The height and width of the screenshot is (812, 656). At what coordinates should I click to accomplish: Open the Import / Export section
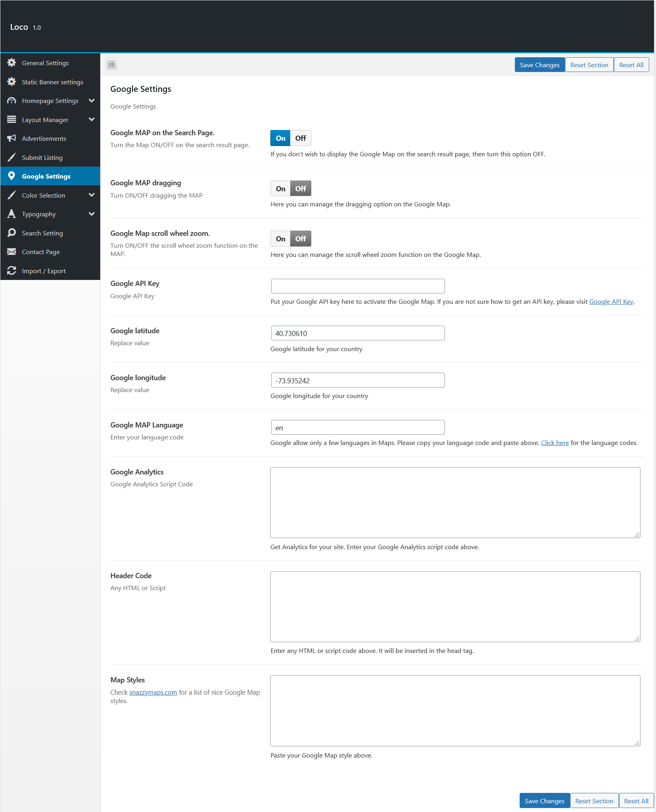(50, 271)
